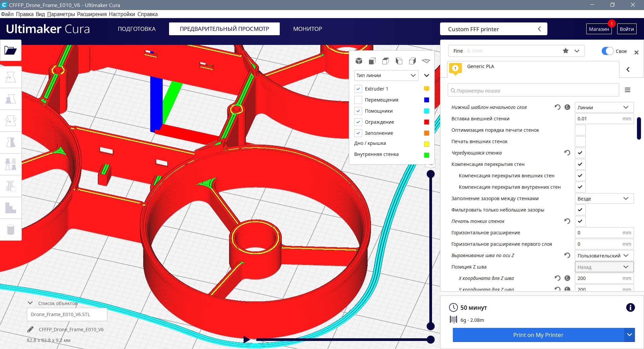Switch to the ПОДГОТОВКА tab
This screenshot has height=349, width=644.
137,29
